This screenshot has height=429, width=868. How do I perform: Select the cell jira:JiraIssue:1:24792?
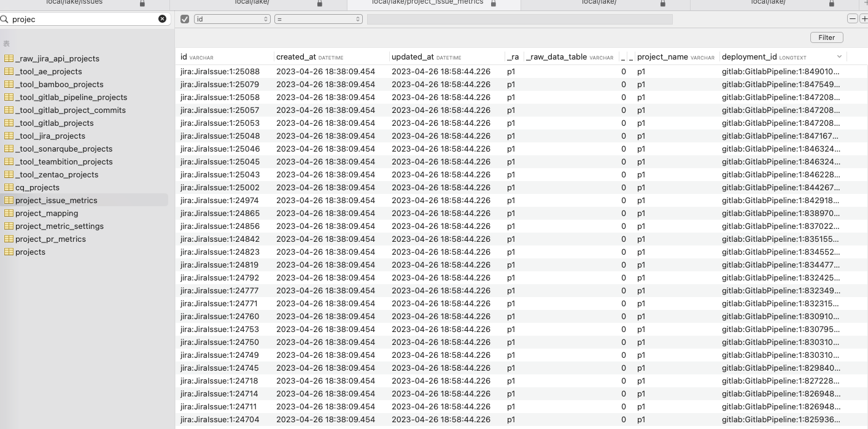(220, 277)
